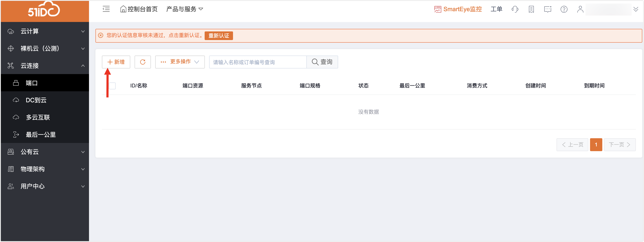Click the user profile icon
Image resolution: width=644 pixels, height=242 pixels.
[580, 9]
